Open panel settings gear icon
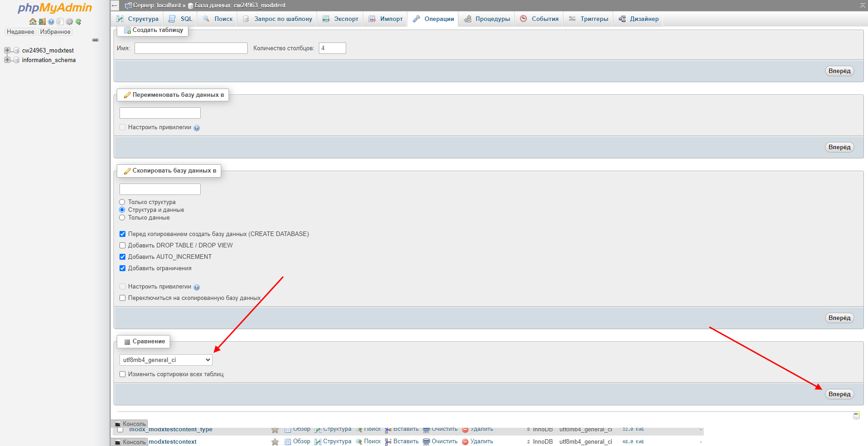868x446 pixels. (69, 21)
